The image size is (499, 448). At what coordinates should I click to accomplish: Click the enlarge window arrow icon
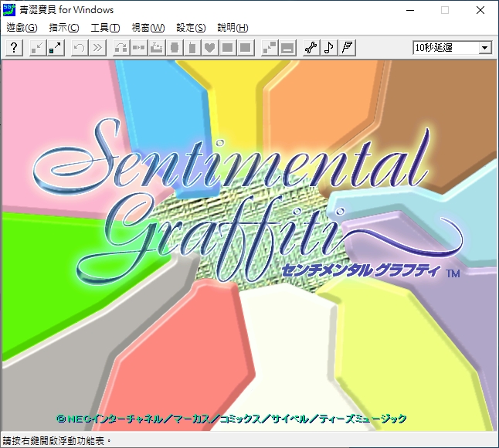pyautogui.click(x=56, y=48)
